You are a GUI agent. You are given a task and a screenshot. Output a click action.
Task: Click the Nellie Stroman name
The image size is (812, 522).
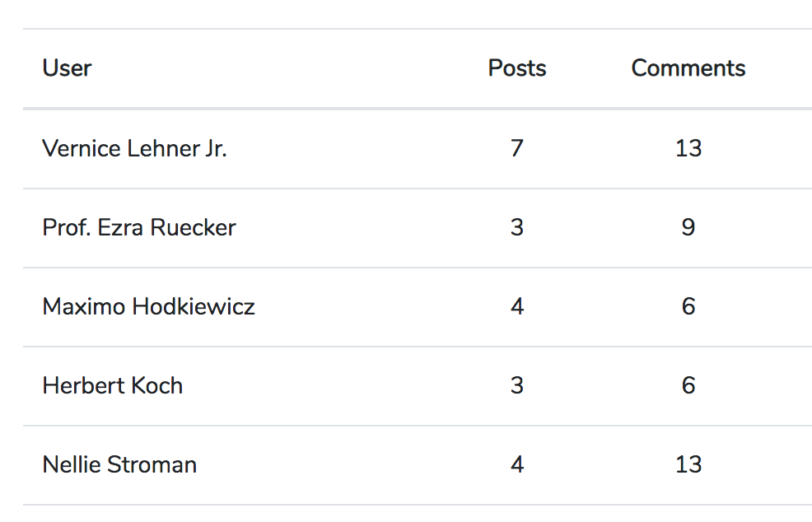(x=119, y=464)
